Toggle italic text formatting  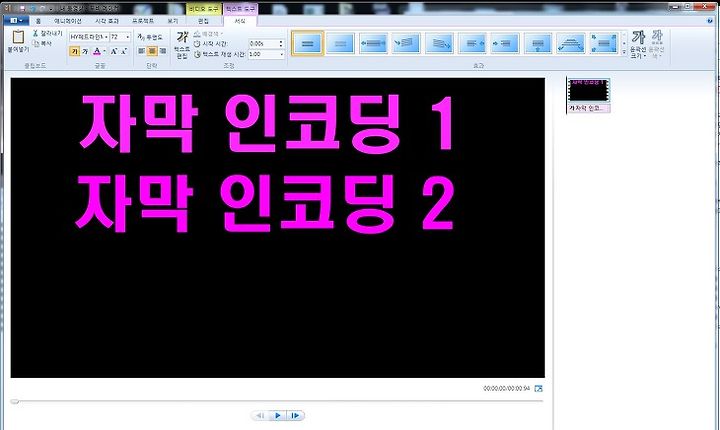[x=85, y=51]
